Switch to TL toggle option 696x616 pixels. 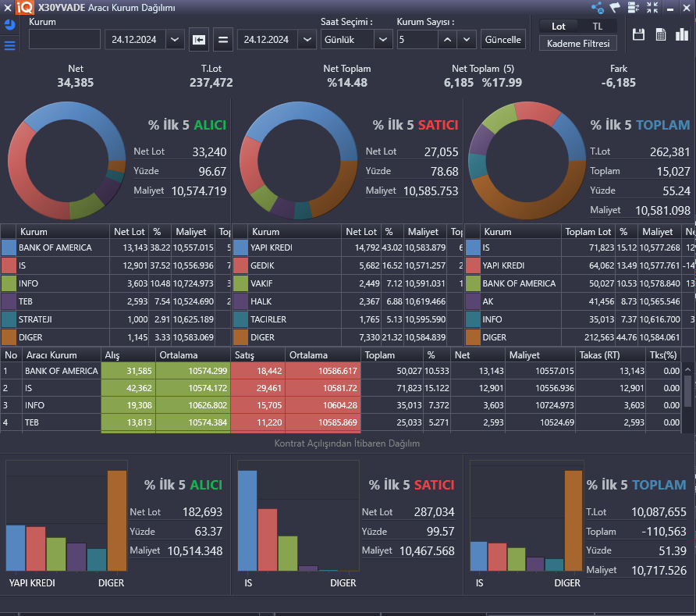[598, 27]
